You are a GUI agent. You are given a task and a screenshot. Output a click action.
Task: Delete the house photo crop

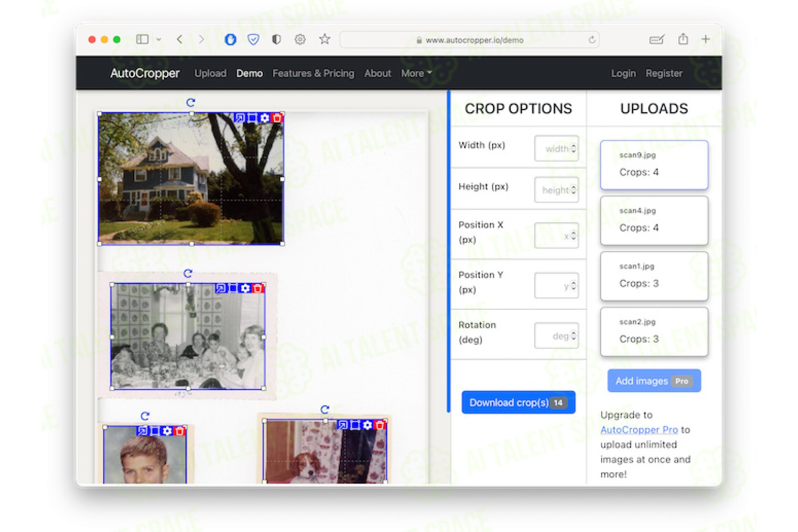(277, 118)
